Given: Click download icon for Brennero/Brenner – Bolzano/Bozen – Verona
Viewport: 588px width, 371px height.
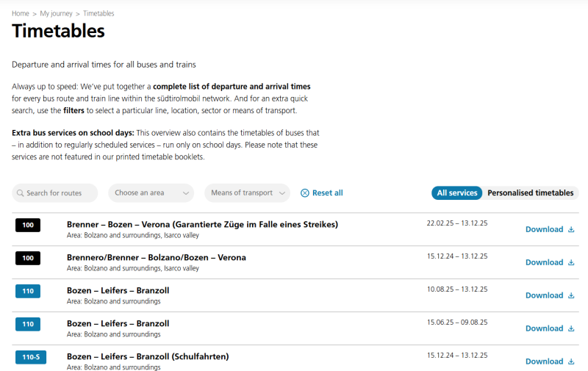Looking at the screenshot, I should (x=571, y=262).
